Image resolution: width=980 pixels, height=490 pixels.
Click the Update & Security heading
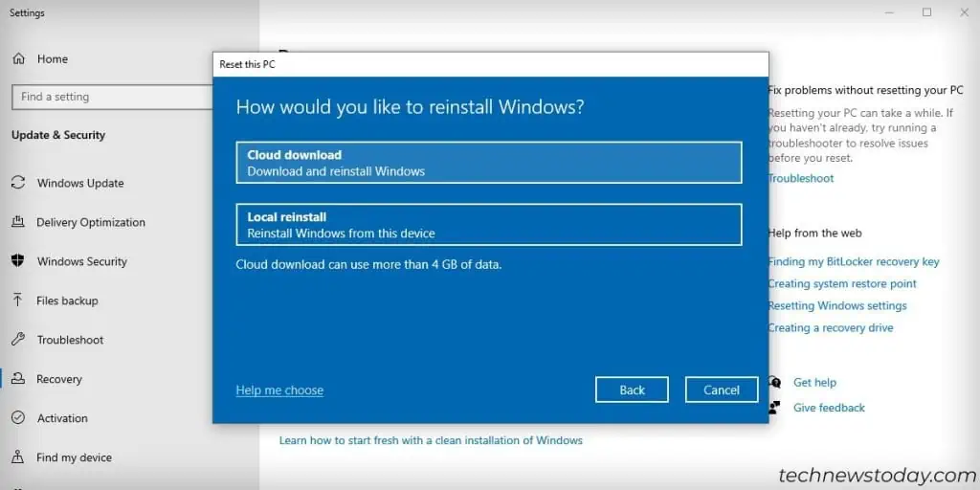click(58, 135)
